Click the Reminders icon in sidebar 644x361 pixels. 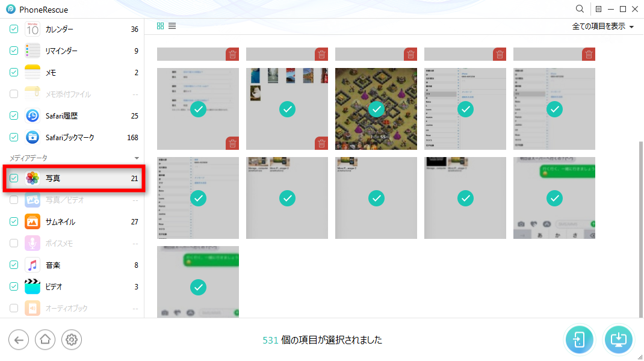33,51
